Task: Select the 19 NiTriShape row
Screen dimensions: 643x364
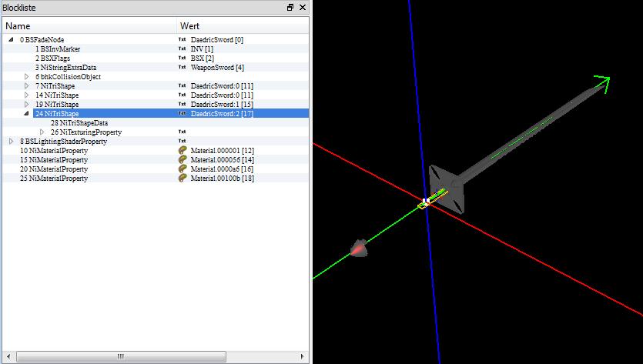Action: click(x=56, y=105)
